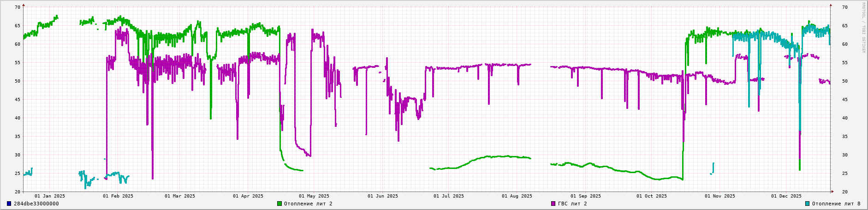Click the cyan Отопление лит 8 legend swatch
Viewport: 868px width, 210px height.
[x=807, y=204]
